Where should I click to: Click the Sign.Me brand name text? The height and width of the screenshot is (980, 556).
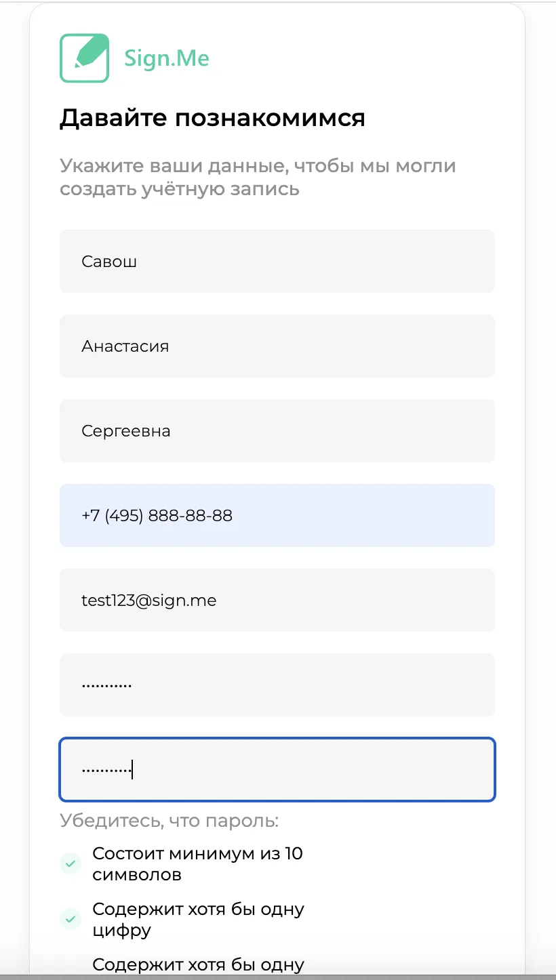click(167, 59)
